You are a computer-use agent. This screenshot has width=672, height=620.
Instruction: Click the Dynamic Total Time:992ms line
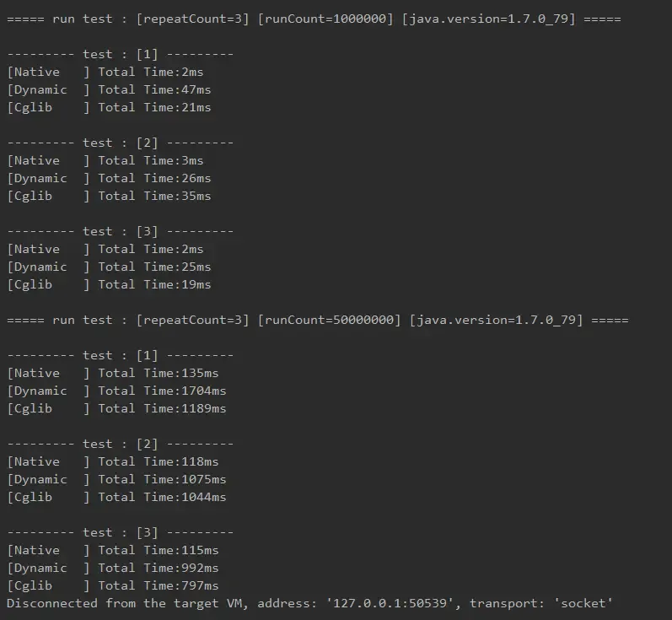(x=113, y=568)
